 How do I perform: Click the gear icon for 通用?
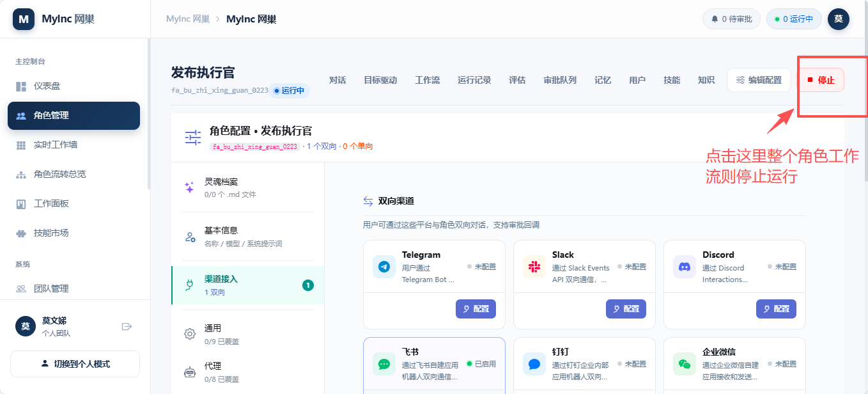coord(190,334)
